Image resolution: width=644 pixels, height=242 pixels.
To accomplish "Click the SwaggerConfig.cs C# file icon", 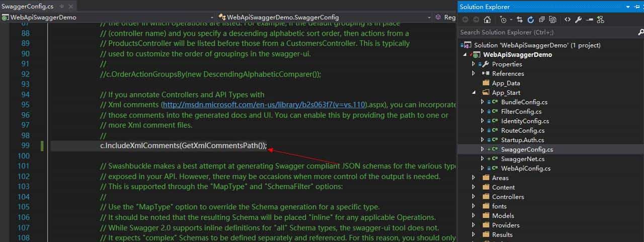I will pyautogui.click(x=495, y=150).
